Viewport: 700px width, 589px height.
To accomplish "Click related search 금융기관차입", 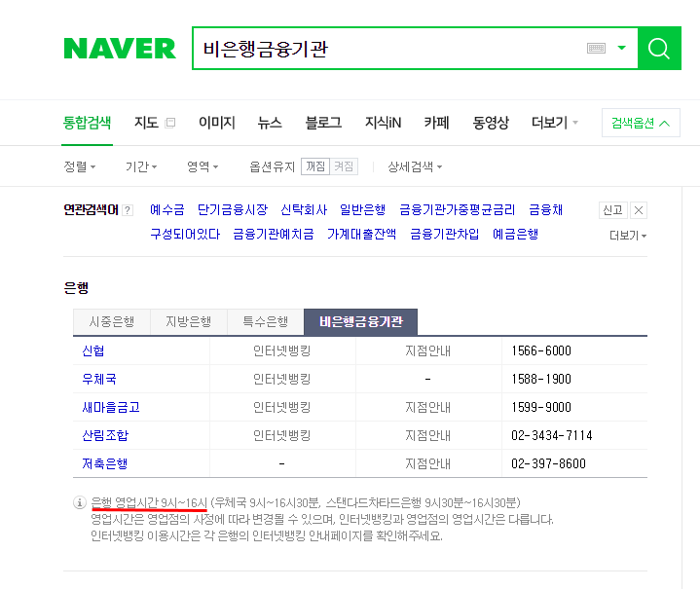I will (x=444, y=234).
